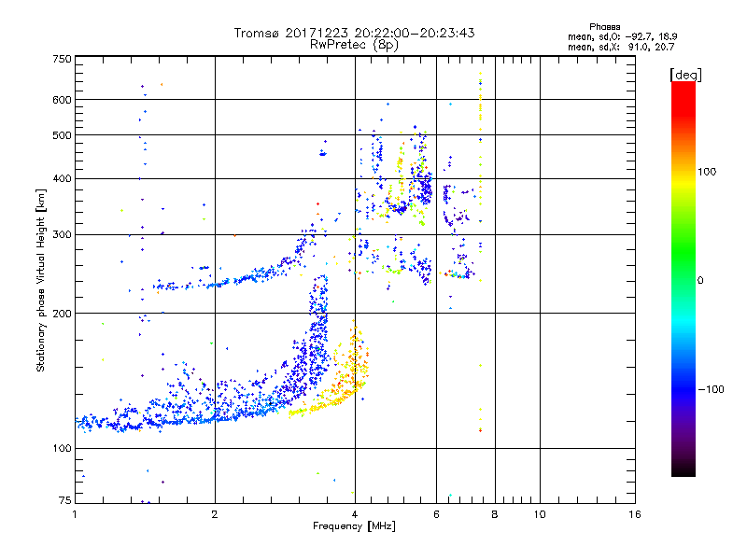Click the '75' y-axis tick label
This screenshot has width=747, height=560.
pyautogui.click(x=65, y=500)
